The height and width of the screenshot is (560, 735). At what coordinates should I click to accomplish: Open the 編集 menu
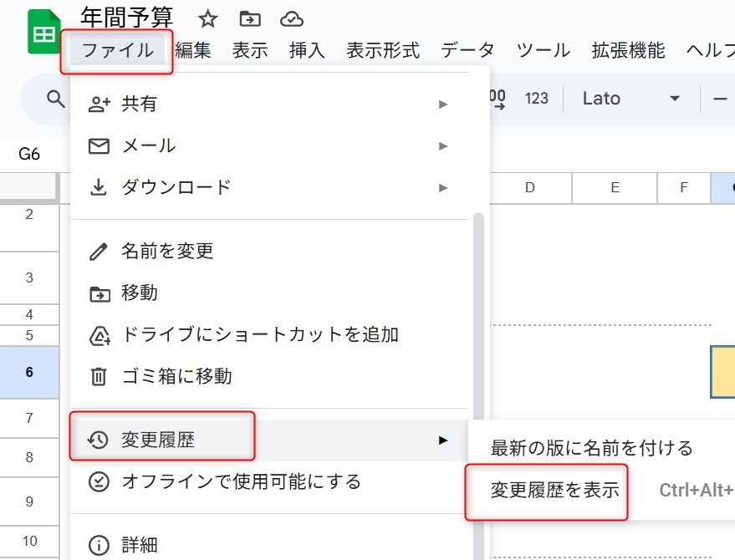click(x=193, y=50)
